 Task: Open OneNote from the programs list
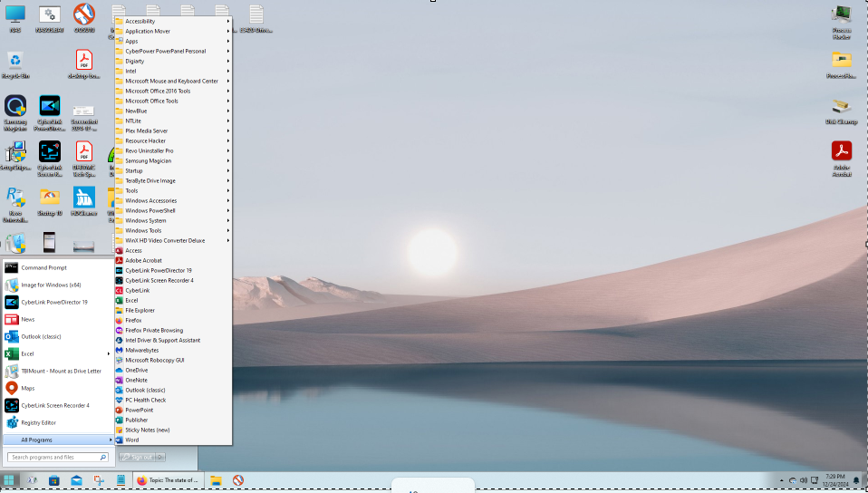click(173, 380)
